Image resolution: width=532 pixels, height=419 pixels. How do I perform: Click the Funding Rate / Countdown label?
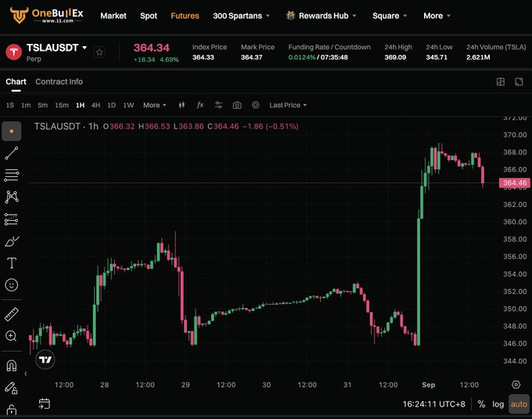point(329,47)
